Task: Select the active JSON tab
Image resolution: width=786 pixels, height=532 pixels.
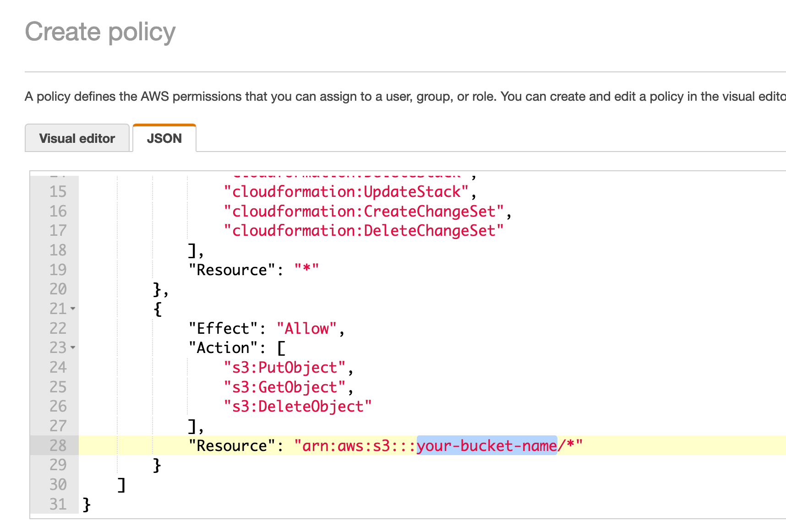Action: click(164, 138)
